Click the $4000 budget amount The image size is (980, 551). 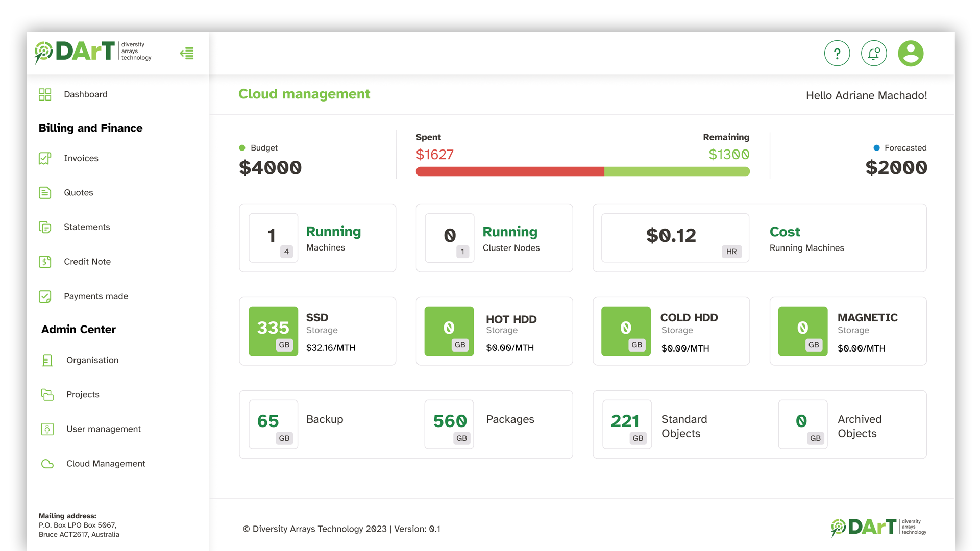(x=270, y=168)
